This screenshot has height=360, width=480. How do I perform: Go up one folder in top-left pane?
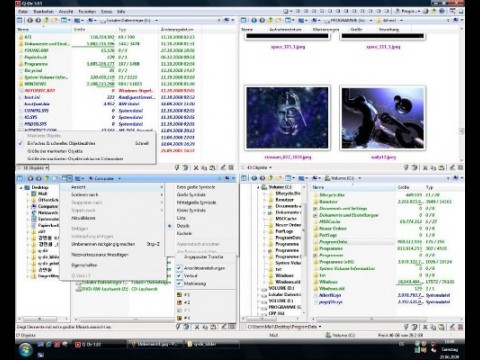point(46,20)
